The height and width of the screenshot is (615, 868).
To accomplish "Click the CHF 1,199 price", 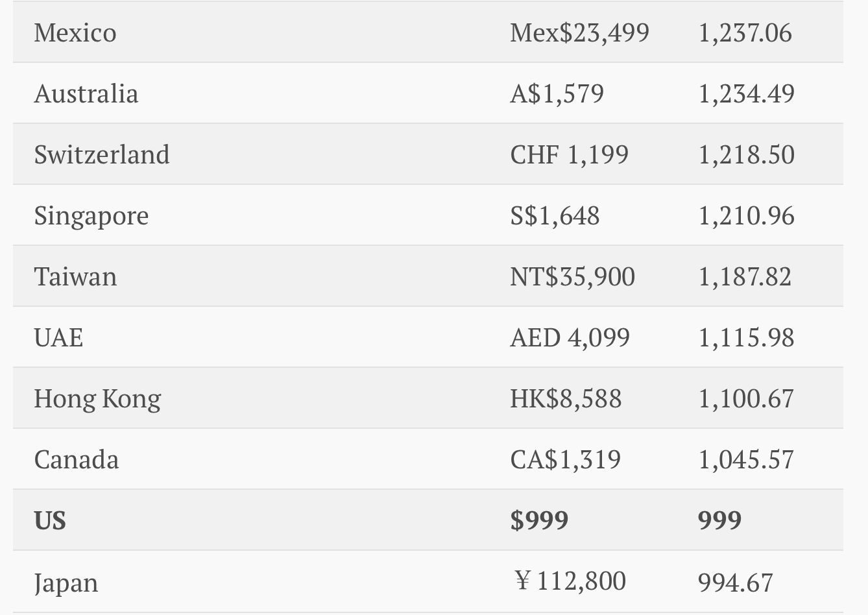I will click(x=569, y=154).
